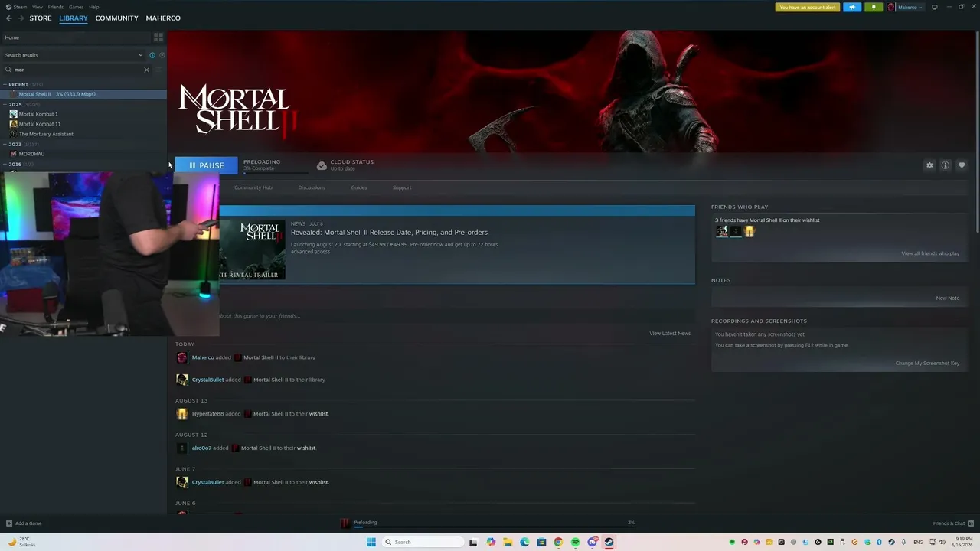
Task: Open the Microsoft Store taskbar icon
Action: [x=541, y=542]
